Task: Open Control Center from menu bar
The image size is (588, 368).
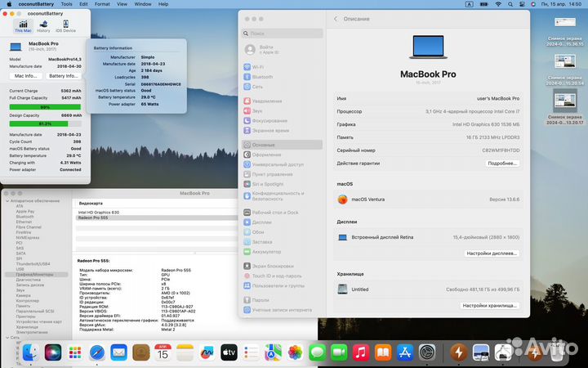Action: (522, 4)
